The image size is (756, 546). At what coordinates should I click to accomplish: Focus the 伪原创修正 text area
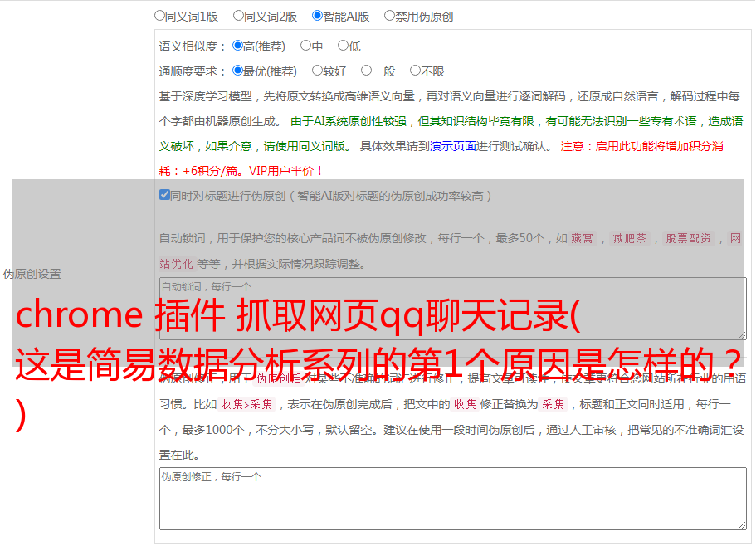(x=453, y=499)
